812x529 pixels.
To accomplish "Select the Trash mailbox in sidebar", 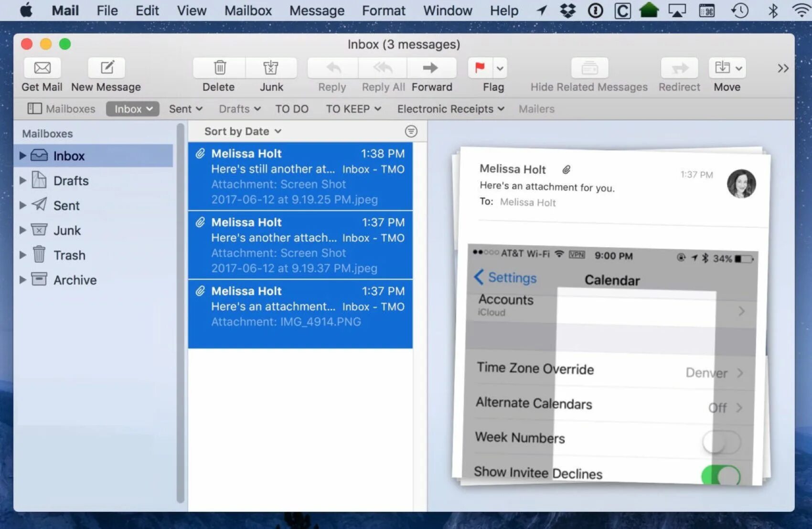I will click(x=94, y=255).
